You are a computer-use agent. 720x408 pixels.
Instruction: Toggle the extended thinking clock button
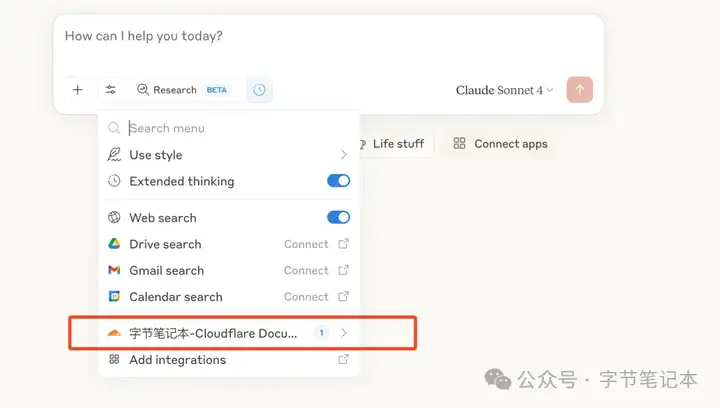pos(259,89)
